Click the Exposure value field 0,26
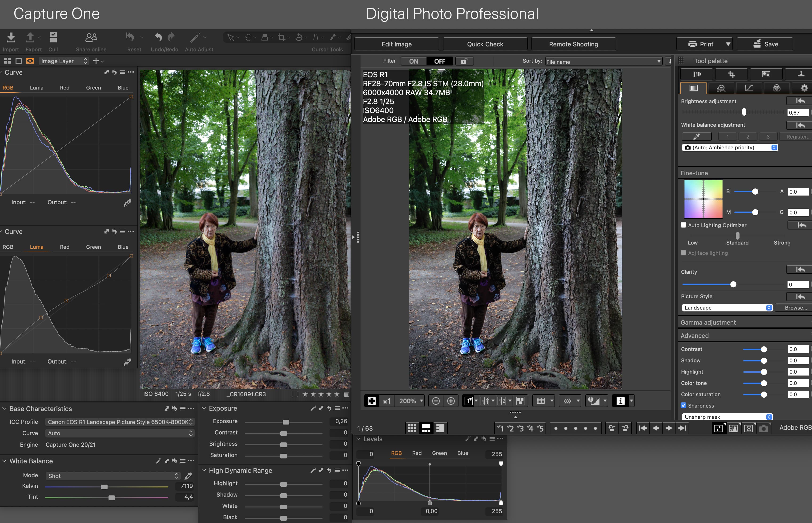 (340, 421)
